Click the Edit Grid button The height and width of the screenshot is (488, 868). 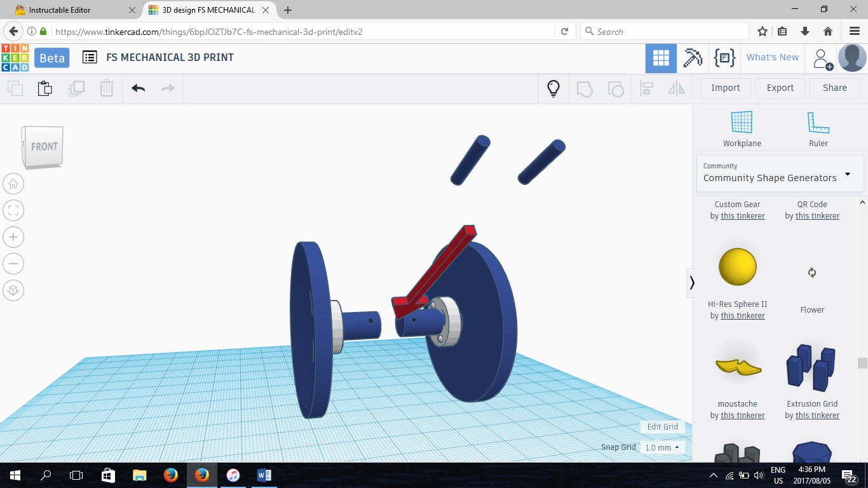click(x=663, y=427)
